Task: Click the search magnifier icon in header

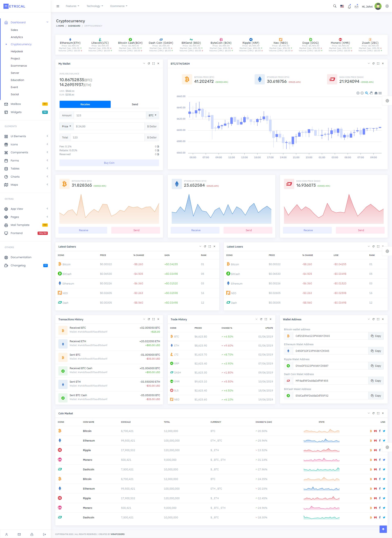Action: (335, 6)
